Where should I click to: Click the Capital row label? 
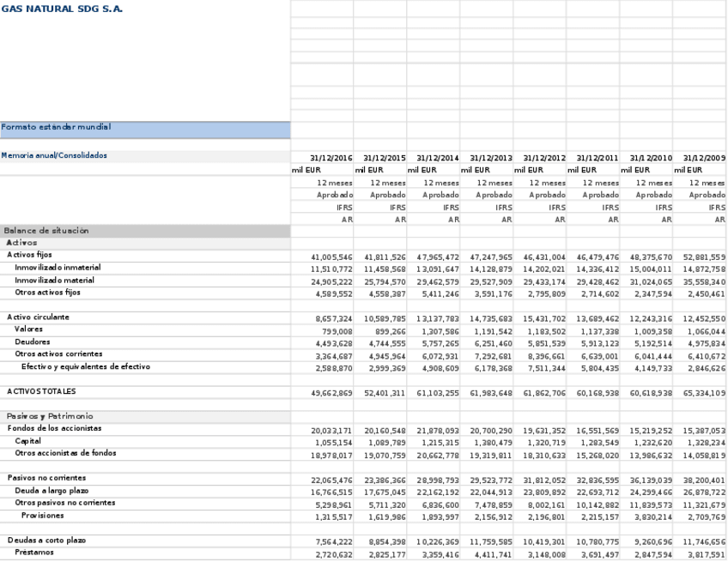27,440
